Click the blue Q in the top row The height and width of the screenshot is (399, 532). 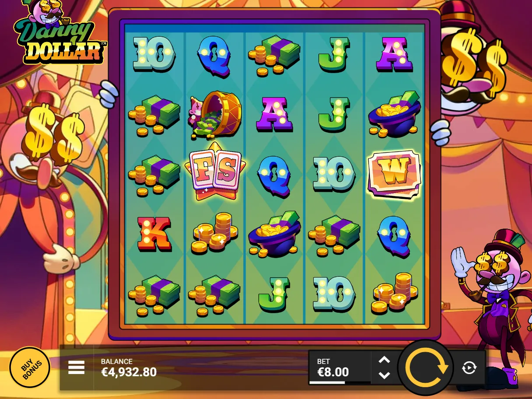click(215, 56)
